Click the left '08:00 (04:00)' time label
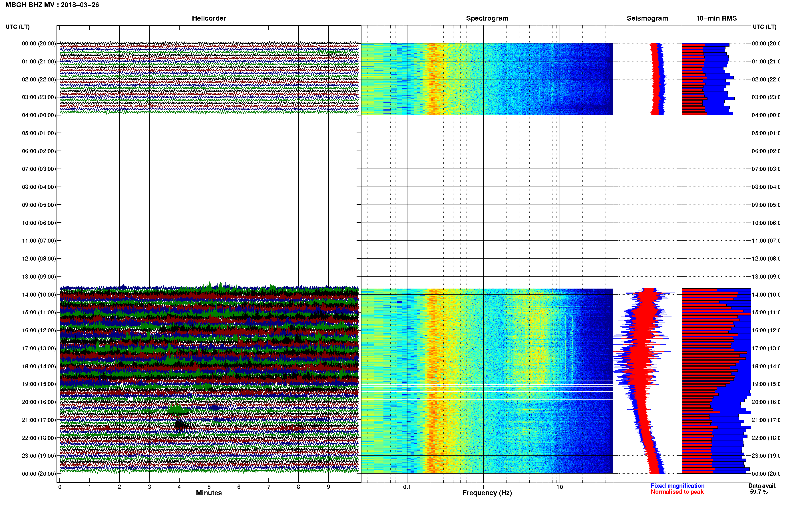 coord(39,187)
